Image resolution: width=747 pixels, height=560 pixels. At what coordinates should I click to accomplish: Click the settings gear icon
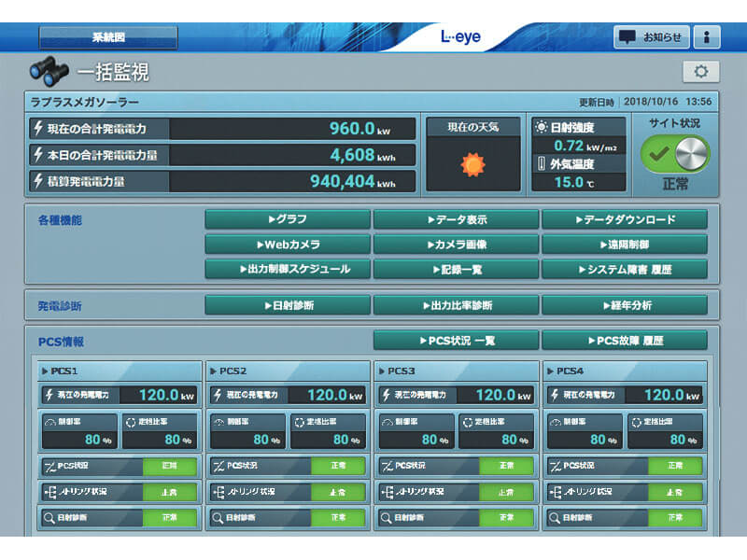[700, 72]
